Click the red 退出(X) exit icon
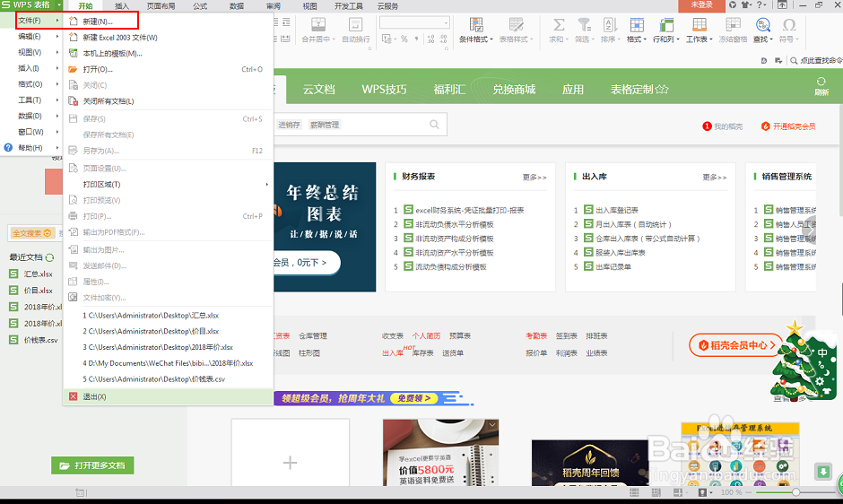This screenshot has width=843, height=504. (x=74, y=396)
